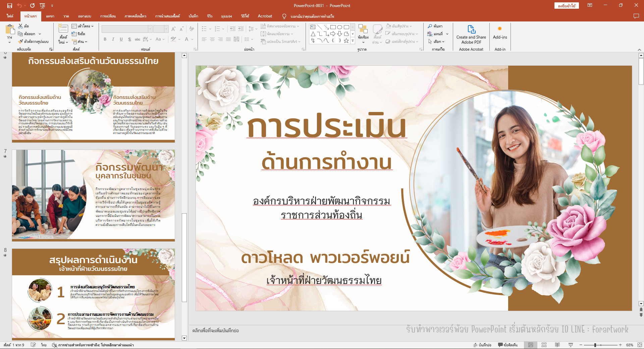The width and height of the screenshot is (644, 349).
Task: Expand the Layout dropdown
Action: (83, 26)
